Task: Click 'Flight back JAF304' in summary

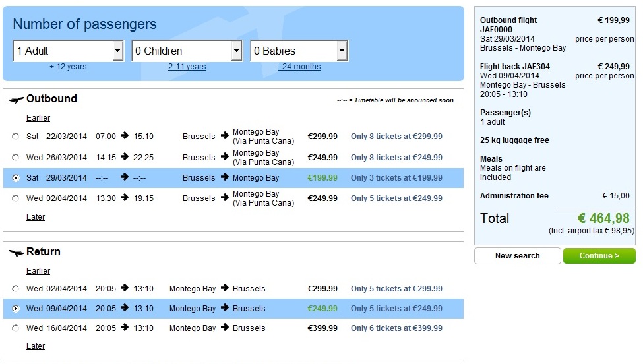Action: click(514, 67)
